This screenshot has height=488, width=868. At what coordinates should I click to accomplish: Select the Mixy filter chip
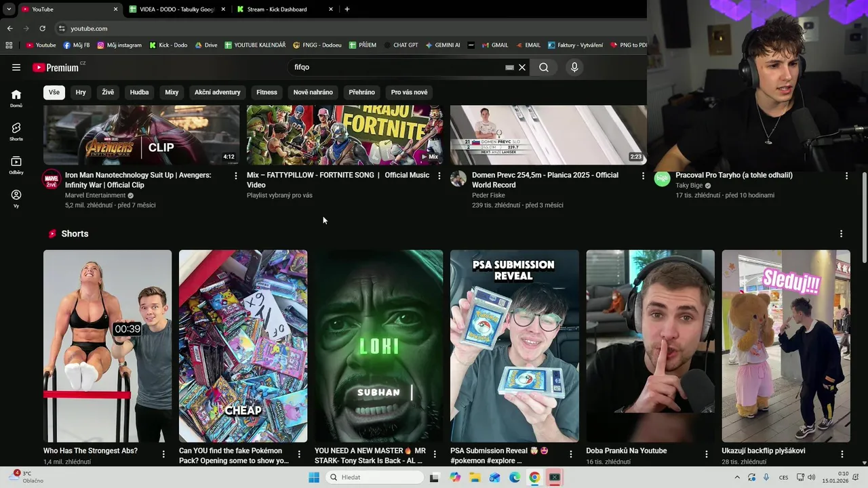click(x=172, y=92)
